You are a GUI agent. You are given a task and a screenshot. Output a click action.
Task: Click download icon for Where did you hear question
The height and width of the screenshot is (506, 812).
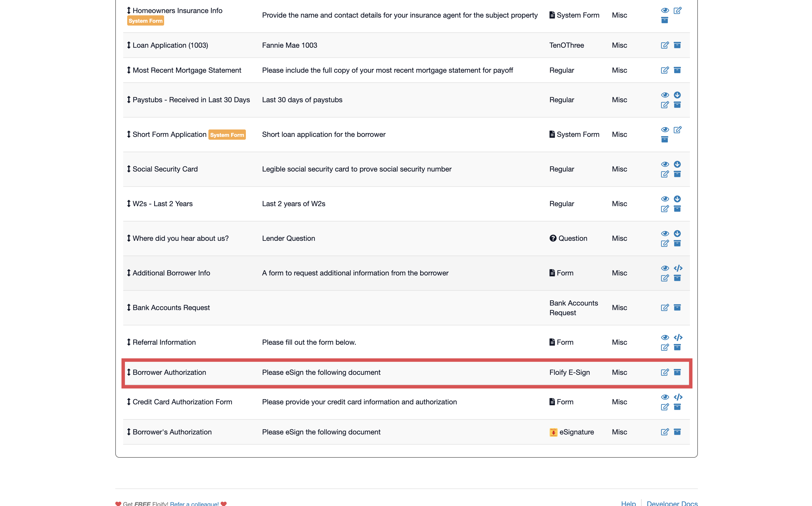677,234
